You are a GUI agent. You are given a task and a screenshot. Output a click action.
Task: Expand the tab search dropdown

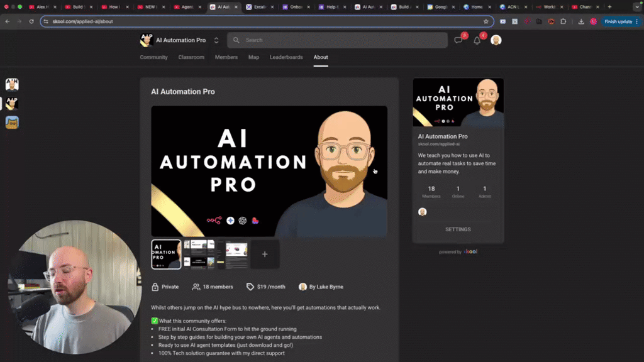click(x=637, y=7)
